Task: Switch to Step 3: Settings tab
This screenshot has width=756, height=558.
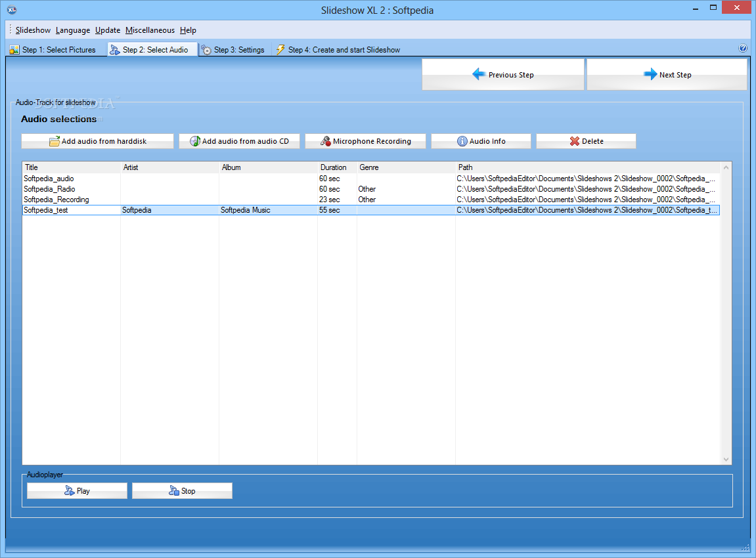Action: point(233,50)
